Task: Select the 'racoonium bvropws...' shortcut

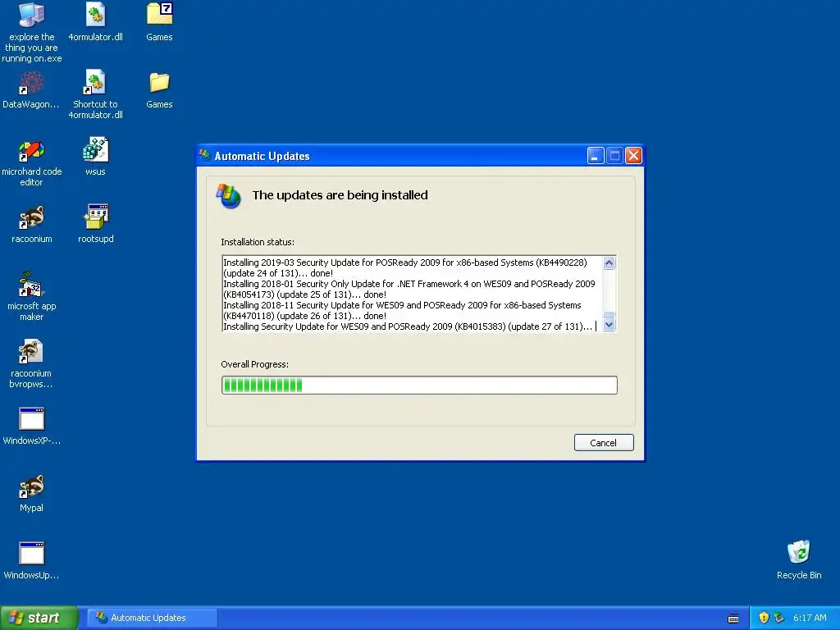Action: [x=31, y=364]
